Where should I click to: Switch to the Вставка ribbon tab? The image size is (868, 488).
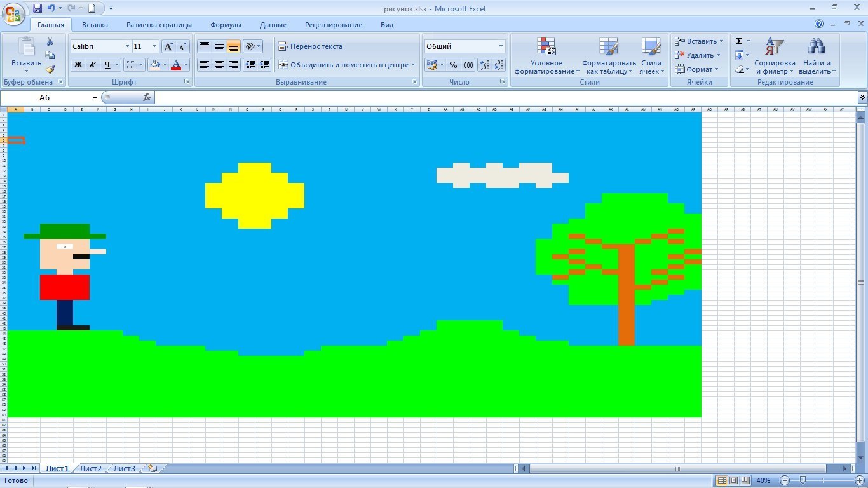point(95,25)
